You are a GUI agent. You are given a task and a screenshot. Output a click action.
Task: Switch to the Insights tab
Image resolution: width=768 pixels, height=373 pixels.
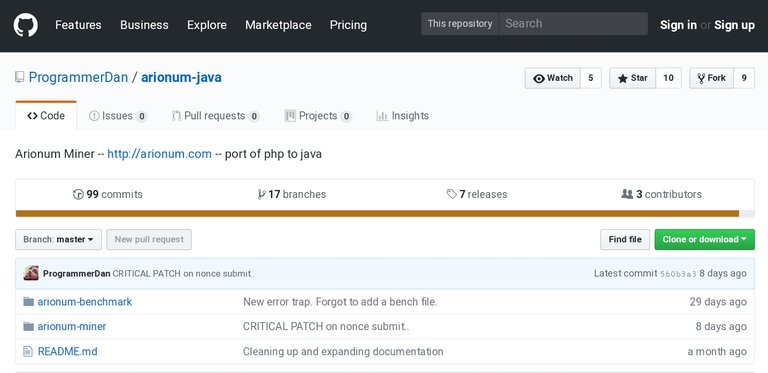(403, 116)
